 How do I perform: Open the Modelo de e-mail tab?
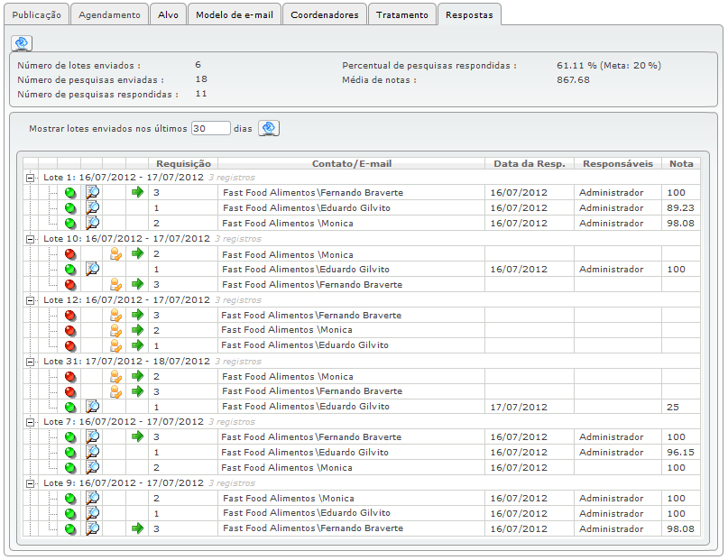pos(234,15)
